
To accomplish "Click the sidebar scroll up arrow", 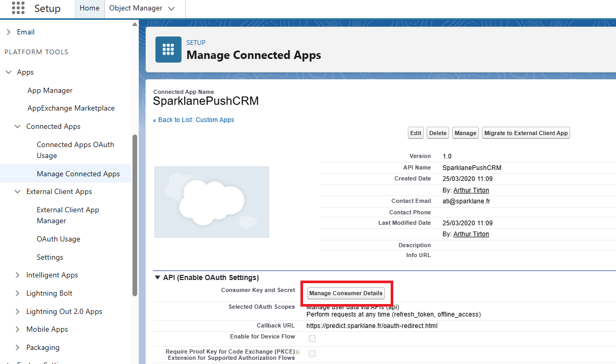I will click(x=135, y=25).
